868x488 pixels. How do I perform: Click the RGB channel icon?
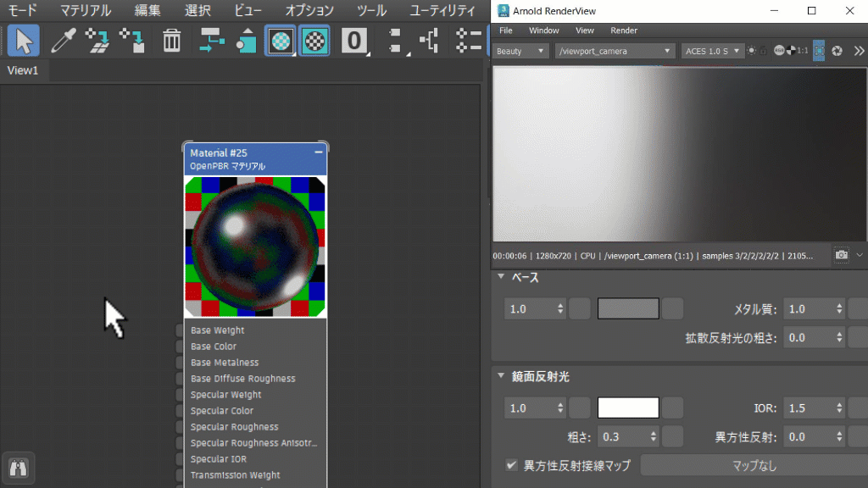coord(779,51)
